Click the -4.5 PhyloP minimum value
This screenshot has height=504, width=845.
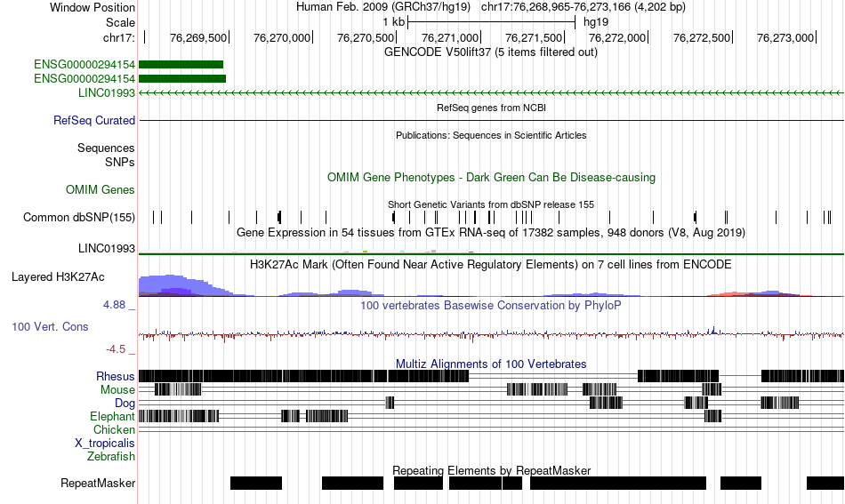click(x=116, y=349)
